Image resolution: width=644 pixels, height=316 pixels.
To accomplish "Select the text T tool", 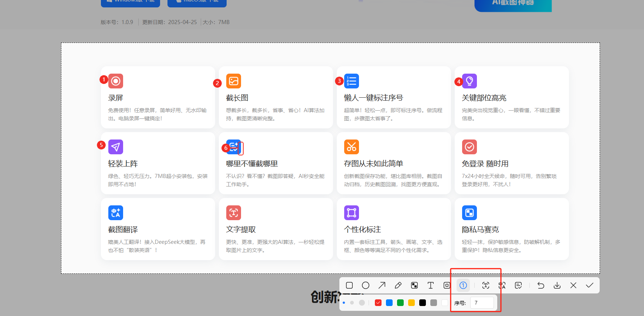I will pos(431,285).
